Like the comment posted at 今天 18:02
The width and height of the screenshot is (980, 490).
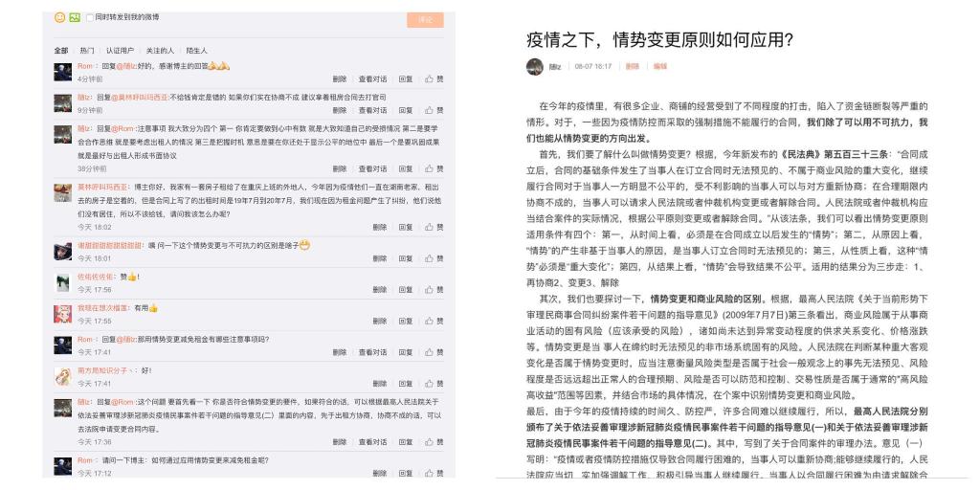coord(434,227)
